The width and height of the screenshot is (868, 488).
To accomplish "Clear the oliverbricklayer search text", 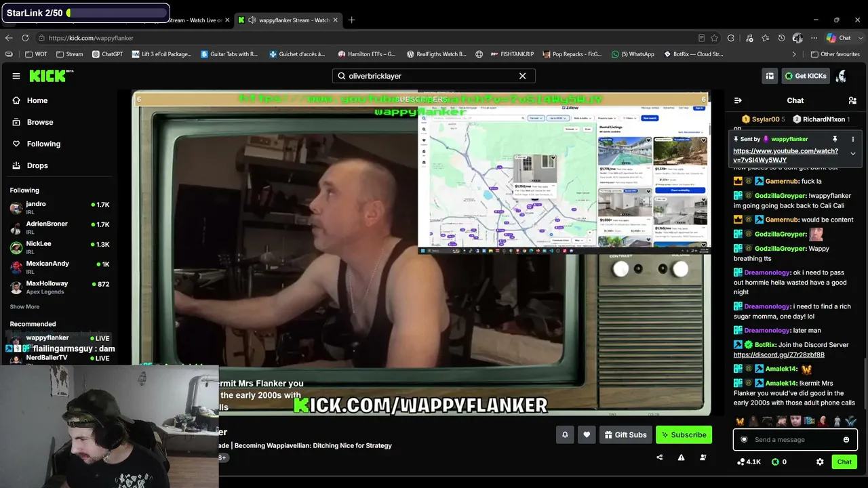I will (x=522, y=76).
